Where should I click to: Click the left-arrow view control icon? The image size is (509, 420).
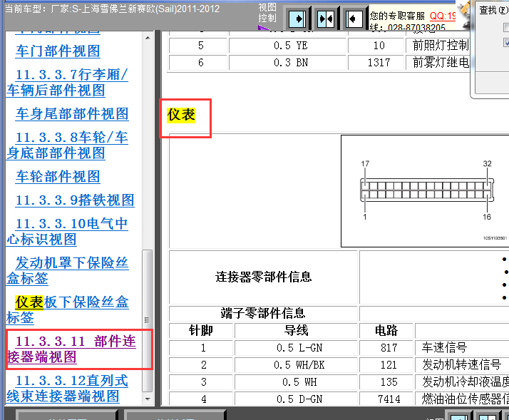pos(354,19)
